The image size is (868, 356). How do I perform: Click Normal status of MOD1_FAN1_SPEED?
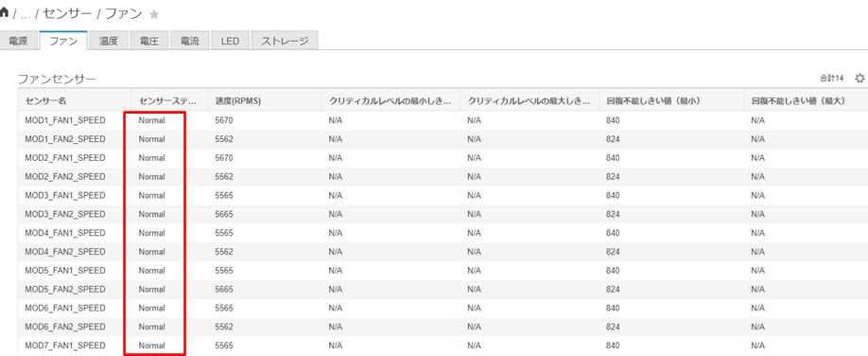click(151, 120)
